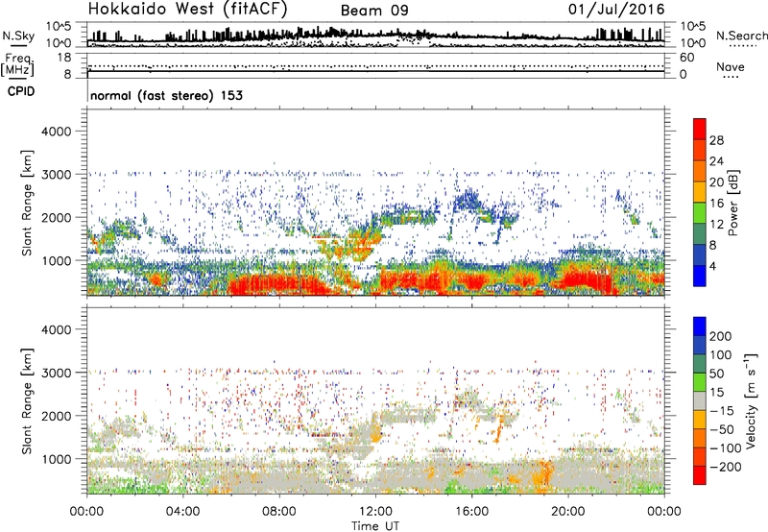
Task: Click the '4' label on the power color bar
Action: [712, 266]
